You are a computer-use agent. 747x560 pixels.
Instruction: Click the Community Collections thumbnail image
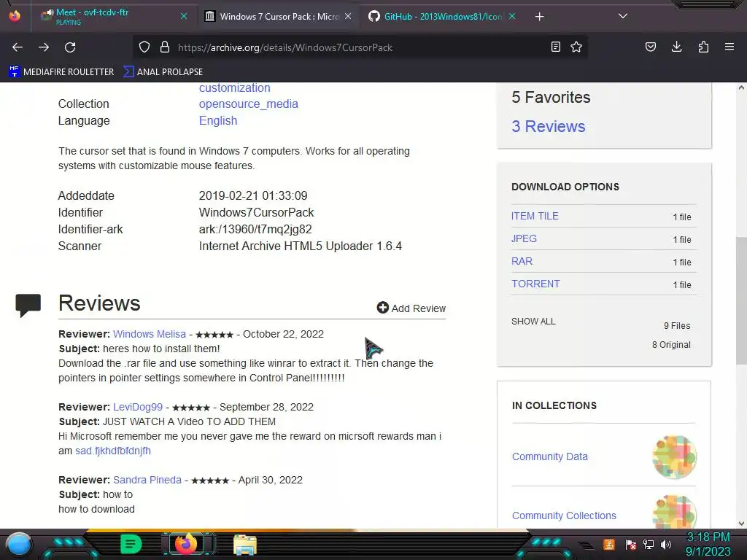click(674, 512)
